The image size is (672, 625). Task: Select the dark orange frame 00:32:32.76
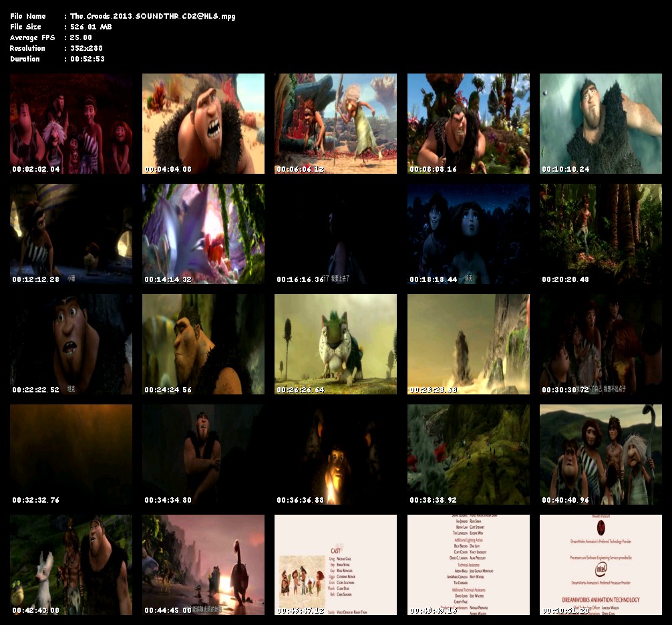[x=71, y=455]
